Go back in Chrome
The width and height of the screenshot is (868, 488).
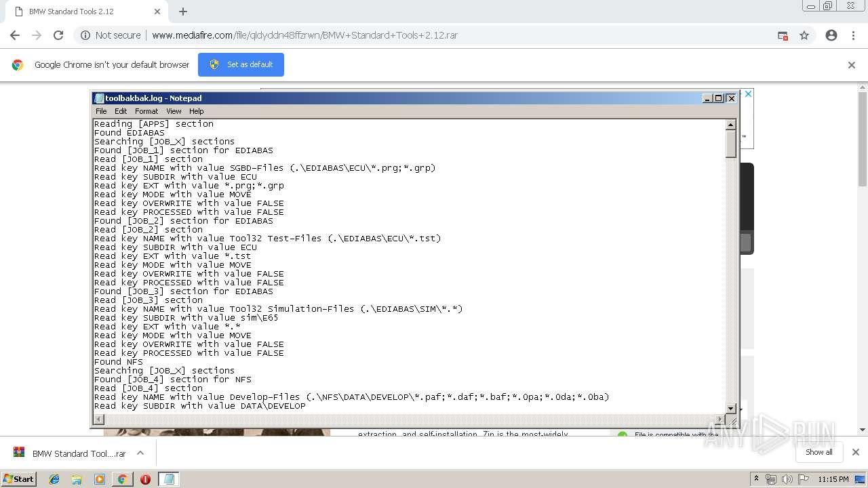click(15, 35)
